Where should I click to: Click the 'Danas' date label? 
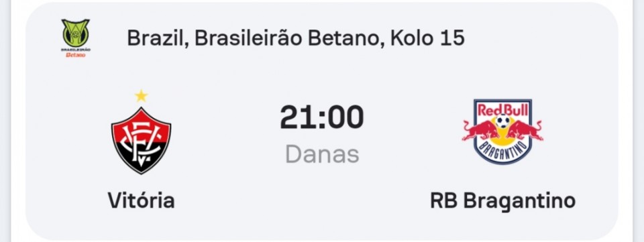(323, 155)
